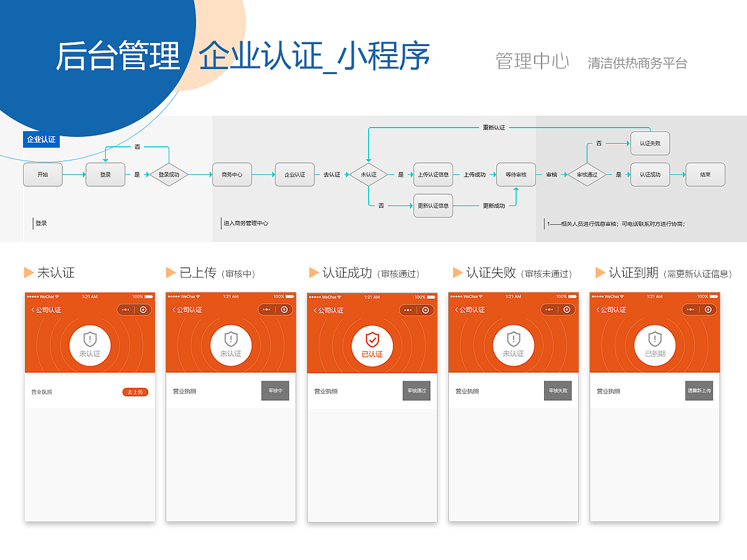This screenshot has height=560, width=747.
Task: Click the 未认证 decision diamond in the flowchart
Action: (369, 175)
